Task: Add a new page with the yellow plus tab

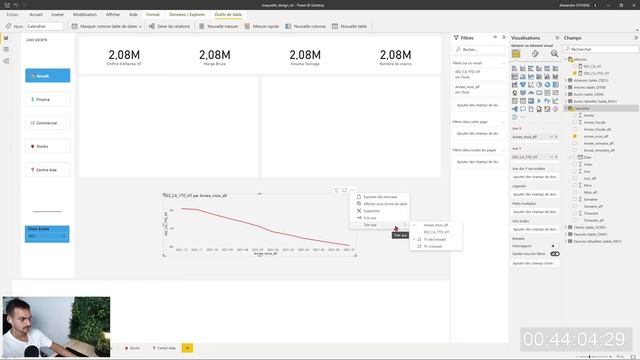Action: (187, 348)
